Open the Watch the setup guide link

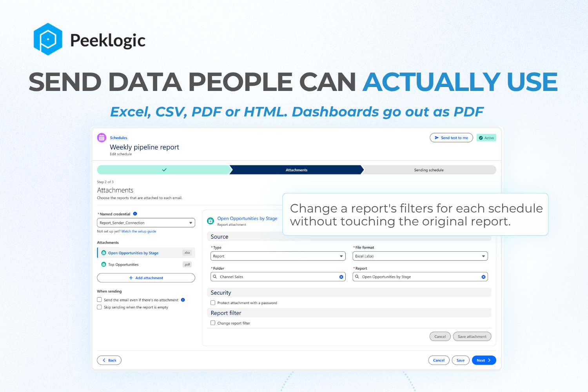[x=139, y=231]
